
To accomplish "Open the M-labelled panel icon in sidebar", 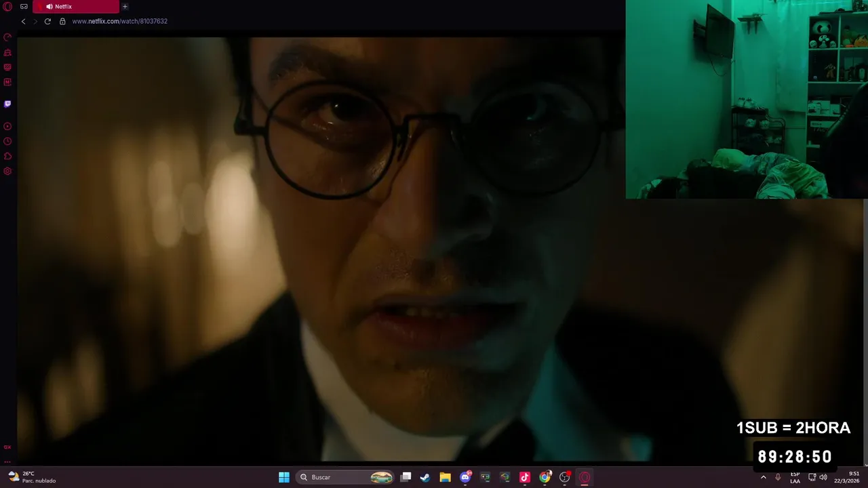I will pyautogui.click(x=7, y=82).
